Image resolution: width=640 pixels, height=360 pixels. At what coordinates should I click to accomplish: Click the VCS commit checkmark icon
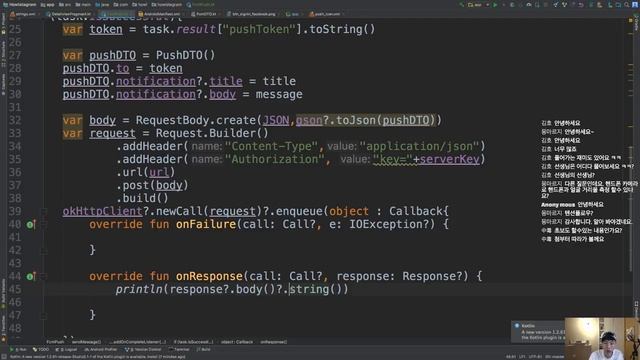[564, 5]
